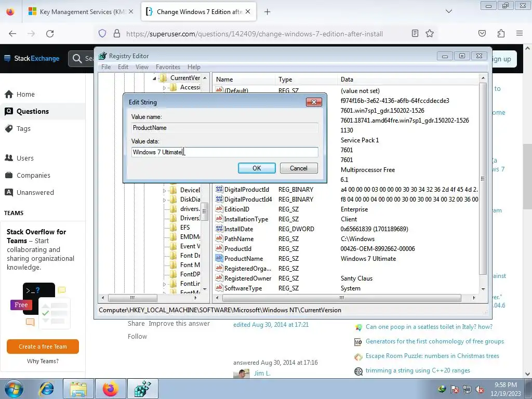Click the Jim L. user link

[262, 373]
